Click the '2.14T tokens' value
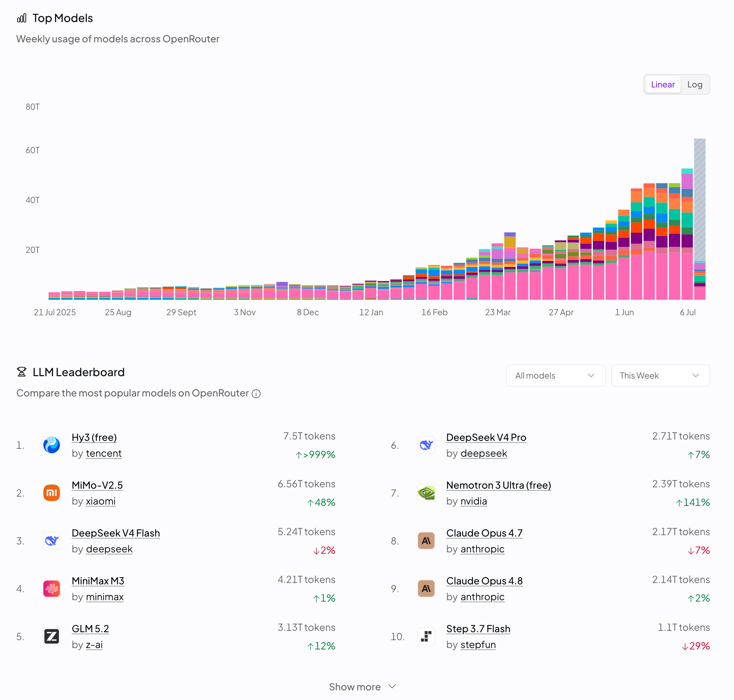Screen dimensions: 734x700 [x=681, y=579]
